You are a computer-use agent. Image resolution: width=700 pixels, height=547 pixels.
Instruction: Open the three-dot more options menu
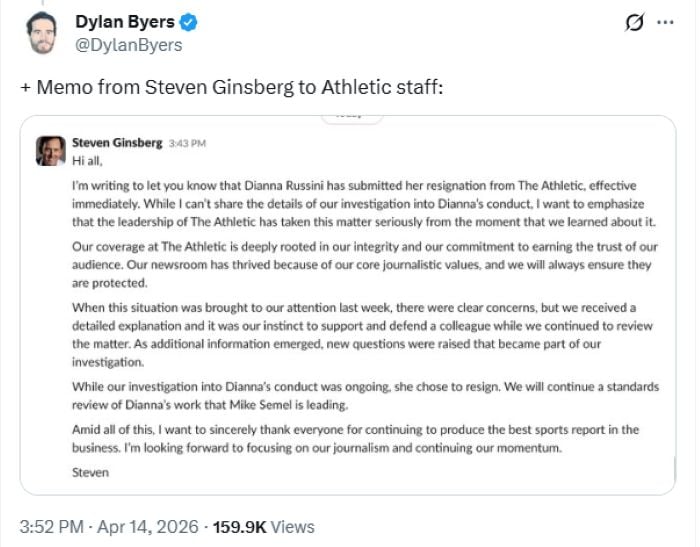tap(664, 24)
